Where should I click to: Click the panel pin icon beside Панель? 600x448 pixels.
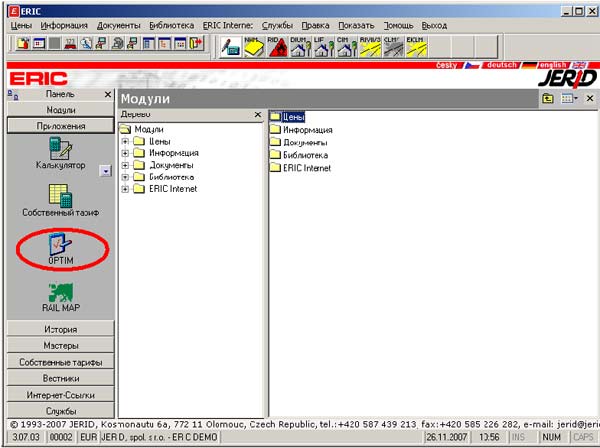[13, 94]
